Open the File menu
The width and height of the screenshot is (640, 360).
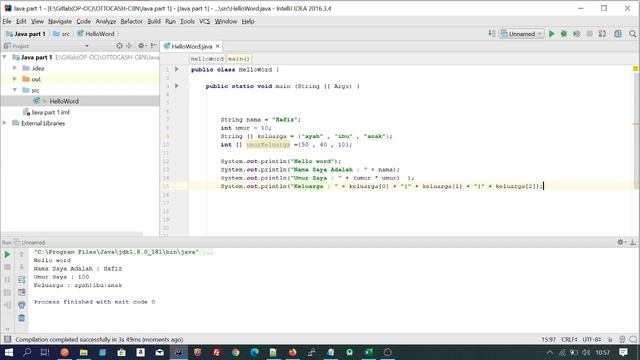pos(7,21)
